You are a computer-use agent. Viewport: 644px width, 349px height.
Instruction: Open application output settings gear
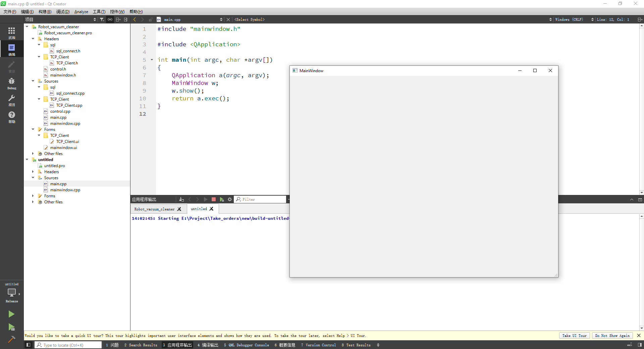(x=230, y=199)
